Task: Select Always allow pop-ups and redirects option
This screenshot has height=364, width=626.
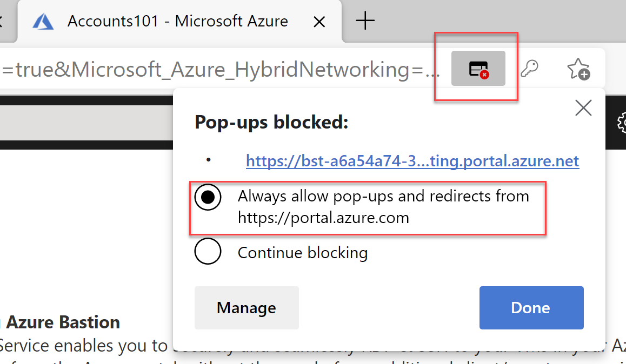Action: pos(208,197)
